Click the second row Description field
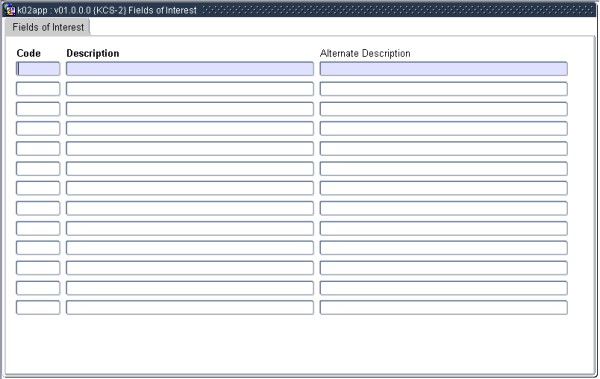 pyautogui.click(x=190, y=89)
